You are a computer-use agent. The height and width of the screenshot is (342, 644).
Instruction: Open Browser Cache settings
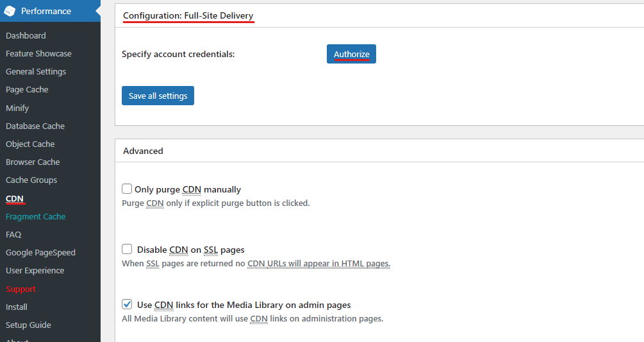point(33,162)
